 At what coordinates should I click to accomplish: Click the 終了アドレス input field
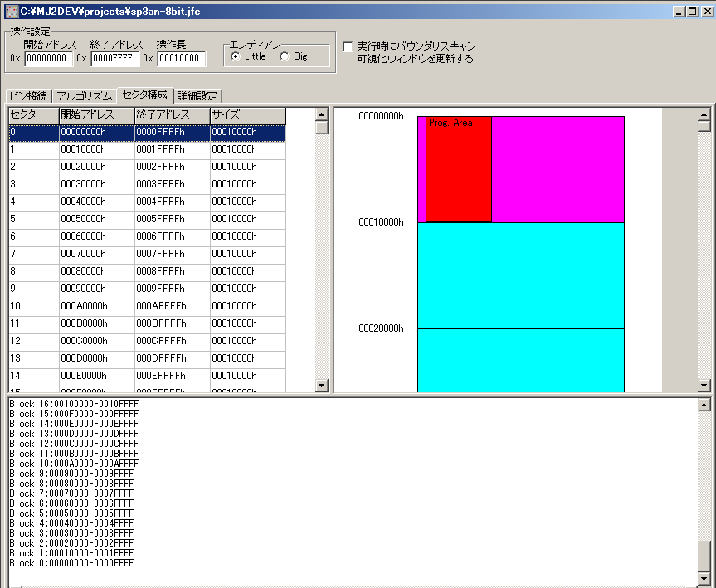click(x=114, y=58)
